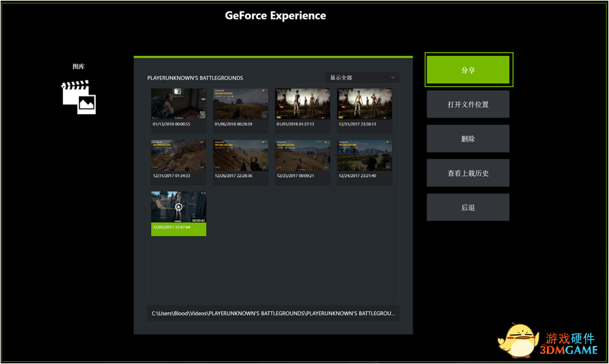The image size is (609, 364).
Task: Click the 后退 back button
Action: [468, 207]
